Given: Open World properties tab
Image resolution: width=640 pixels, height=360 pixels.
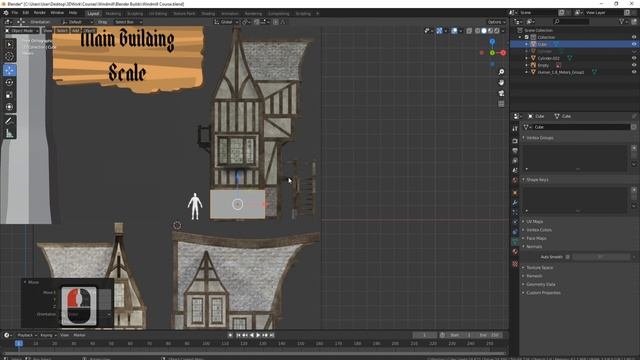Looking at the screenshot, I should (x=515, y=180).
